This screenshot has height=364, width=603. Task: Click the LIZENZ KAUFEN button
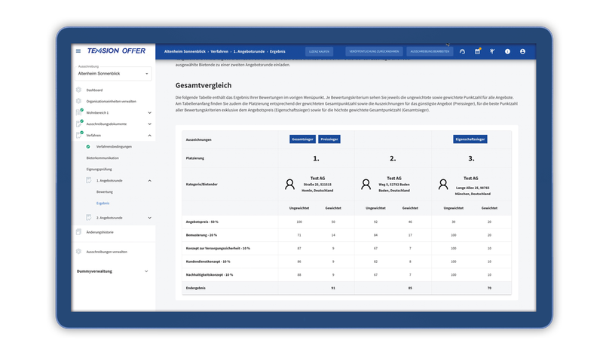point(319,51)
